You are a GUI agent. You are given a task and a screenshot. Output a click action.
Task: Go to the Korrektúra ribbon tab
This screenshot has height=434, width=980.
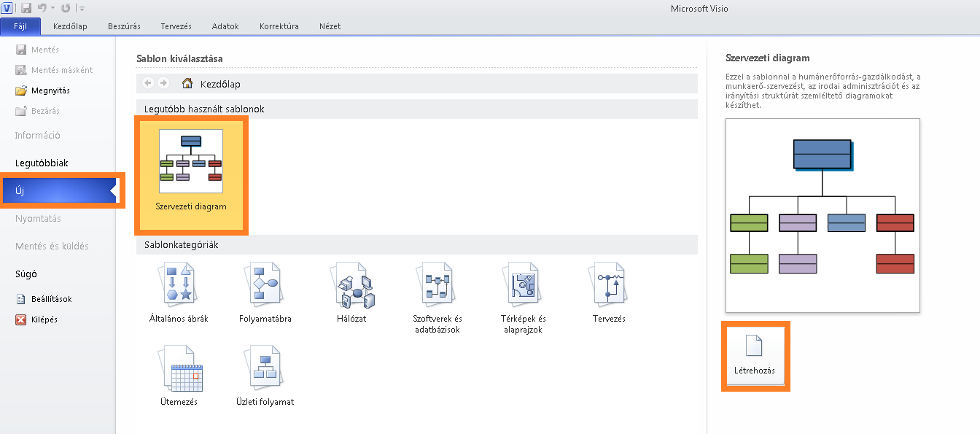click(x=279, y=26)
